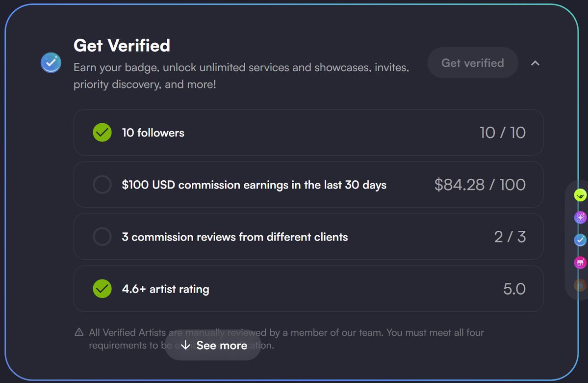Click the '2 / 3' progress value
The height and width of the screenshot is (383, 588).
click(510, 237)
